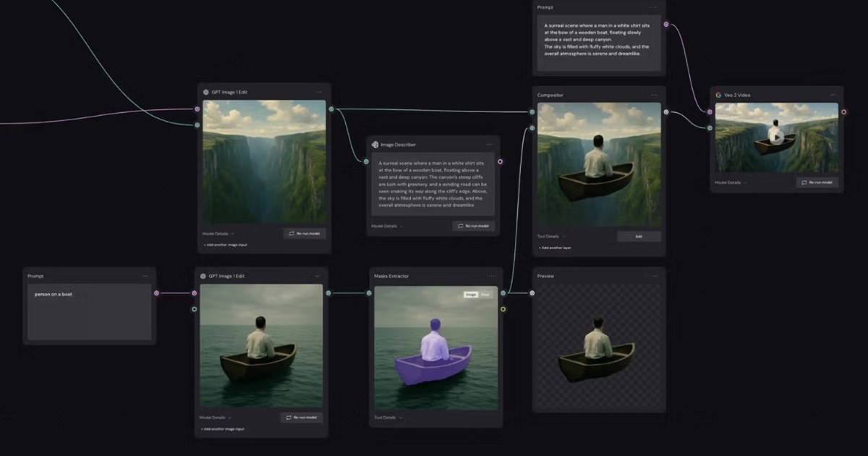Open the Preview node's options menu
868x456 pixels.
point(653,276)
